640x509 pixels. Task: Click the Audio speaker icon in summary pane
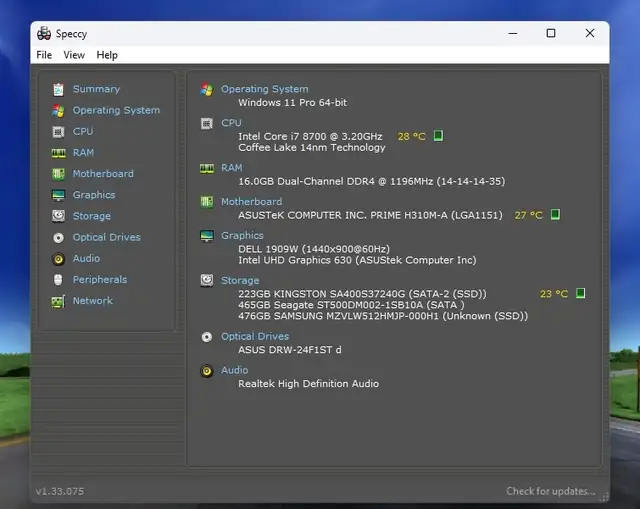point(207,371)
